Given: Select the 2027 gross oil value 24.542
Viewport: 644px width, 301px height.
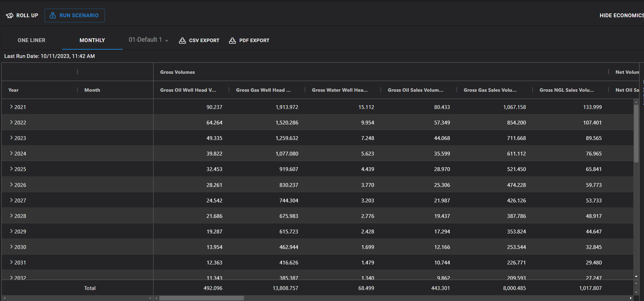Looking at the screenshot, I should coord(214,201).
